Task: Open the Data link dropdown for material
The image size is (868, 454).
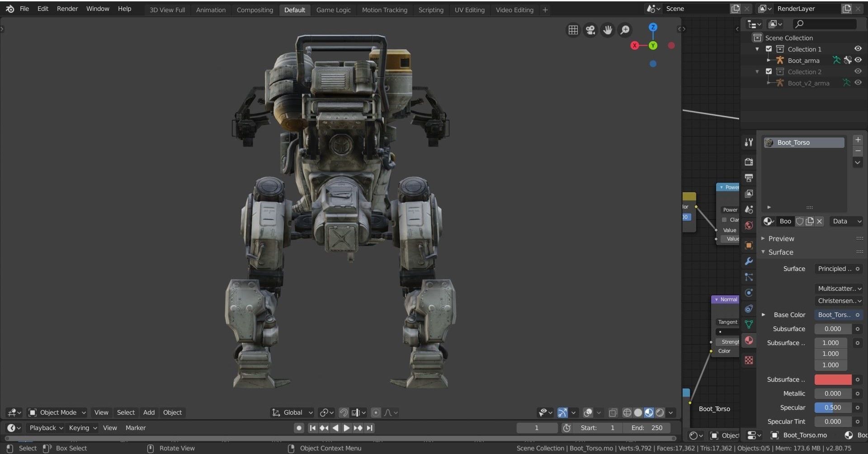Action: coord(846,221)
